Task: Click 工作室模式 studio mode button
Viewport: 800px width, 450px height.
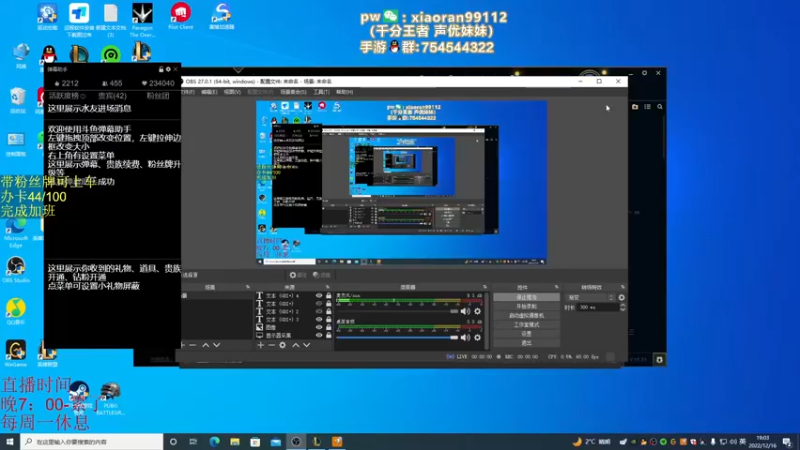Action: click(527, 324)
